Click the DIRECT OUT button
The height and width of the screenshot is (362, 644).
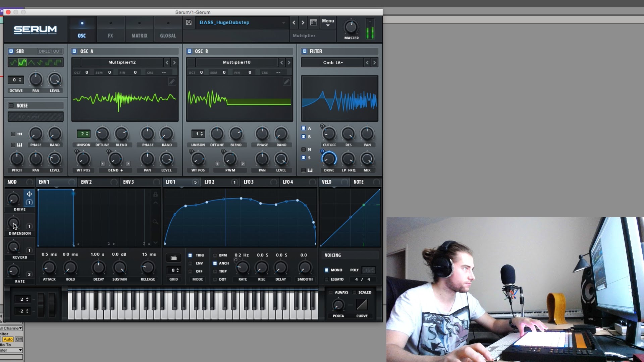click(x=50, y=51)
